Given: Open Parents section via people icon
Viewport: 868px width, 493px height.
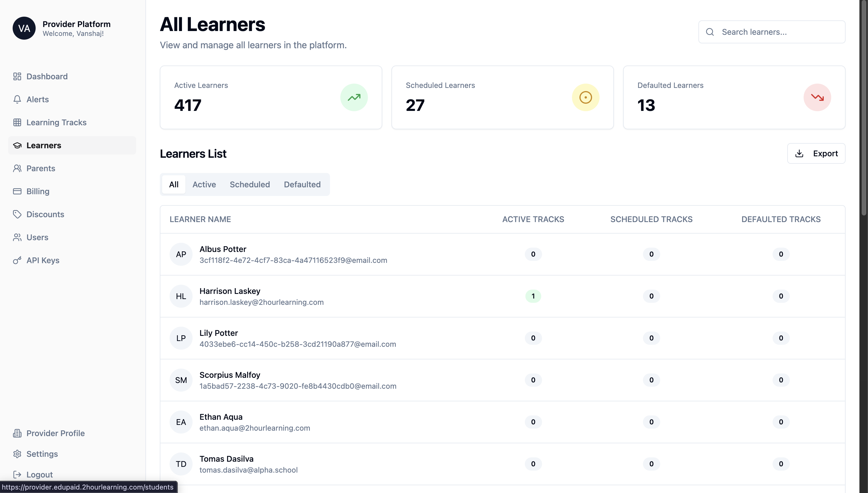Looking at the screenshot, I should [17, 168].
